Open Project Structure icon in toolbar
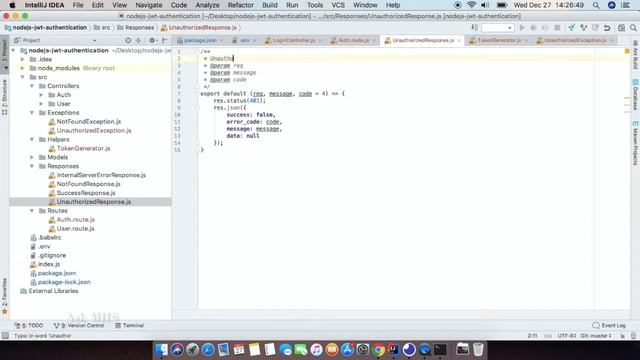Viewport: 640px width, 360px height. click(621, 28)
